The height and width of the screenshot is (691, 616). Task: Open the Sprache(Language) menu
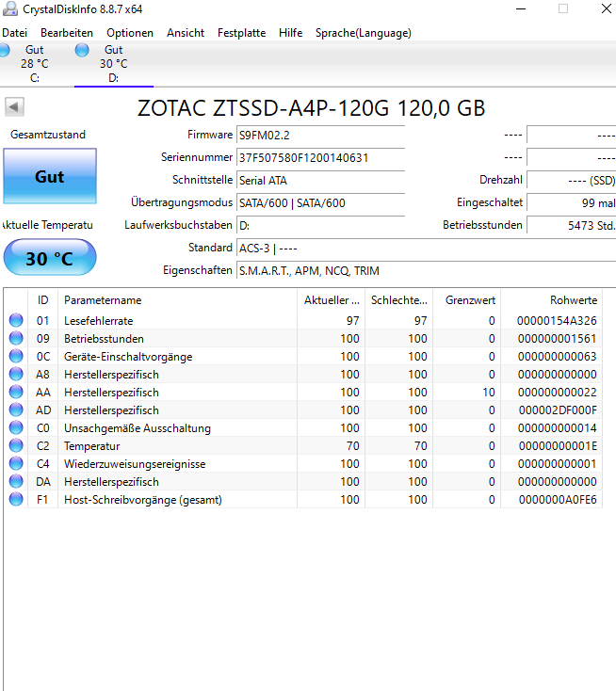point(363,33)
